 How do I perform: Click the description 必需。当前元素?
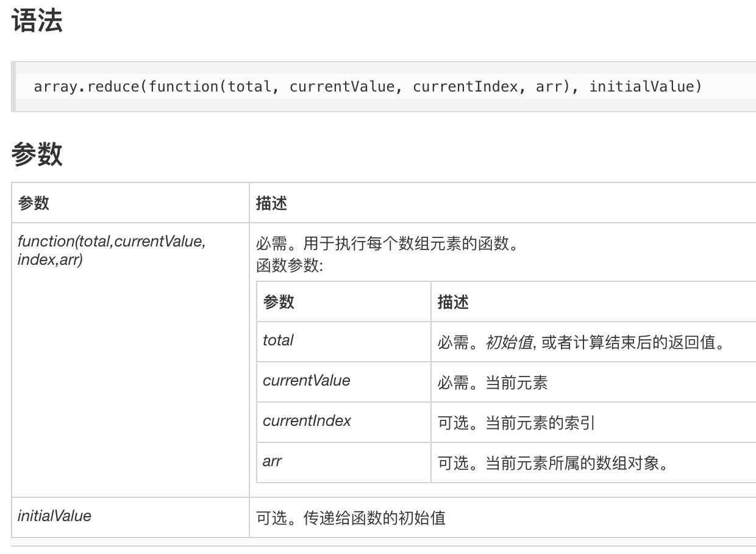(493, 382)
